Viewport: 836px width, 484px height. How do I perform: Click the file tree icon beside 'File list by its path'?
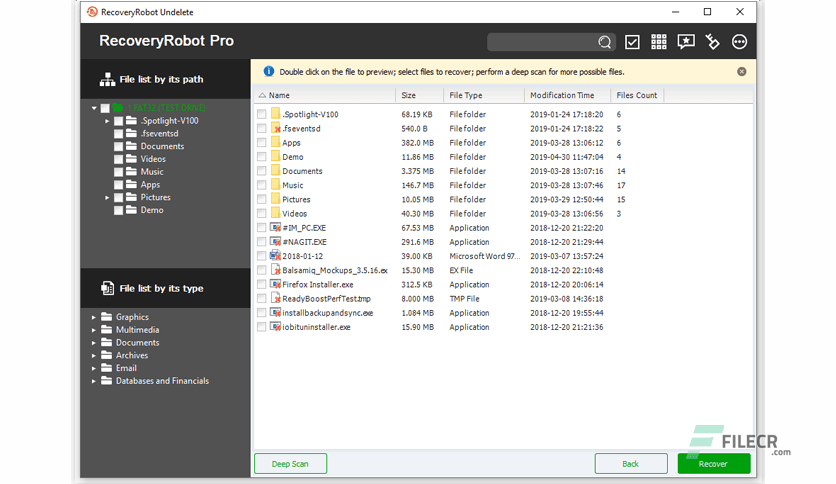pyautogui.click(x=107, y=79)
